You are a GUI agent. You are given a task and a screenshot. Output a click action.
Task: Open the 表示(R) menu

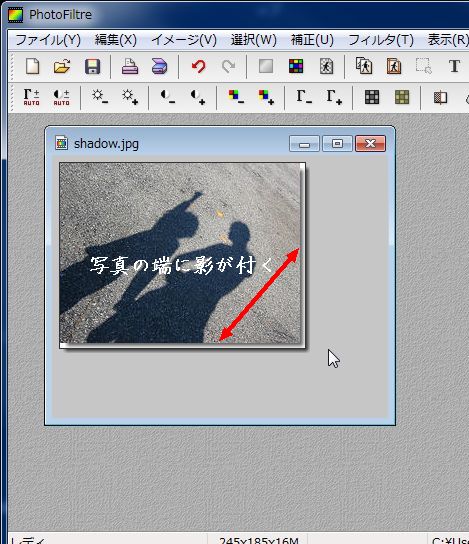pyautogui.click(x=448, y=40)
